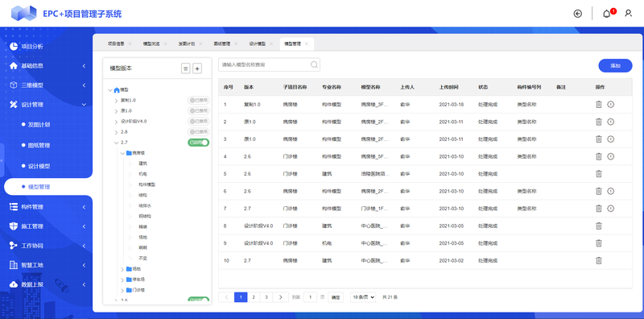Click the 三维模型 cube icon
This screenshot has width=644, height=319.
14,85
